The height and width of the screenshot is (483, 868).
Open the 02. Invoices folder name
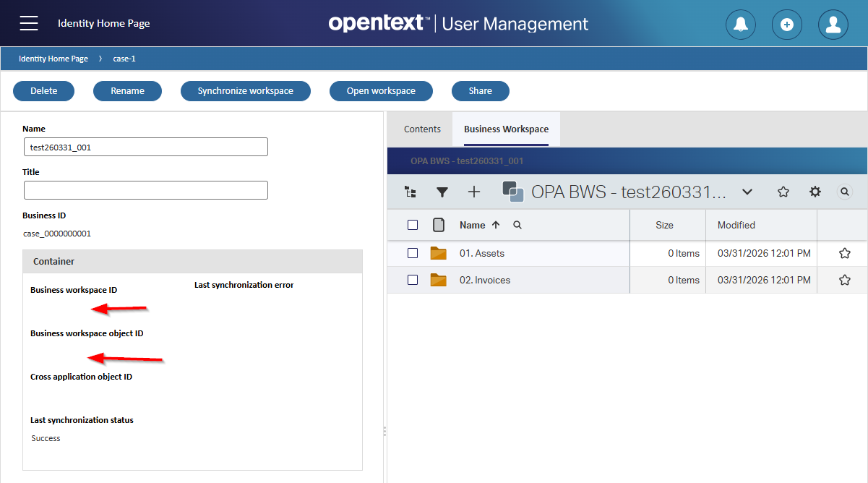[485, 280]
